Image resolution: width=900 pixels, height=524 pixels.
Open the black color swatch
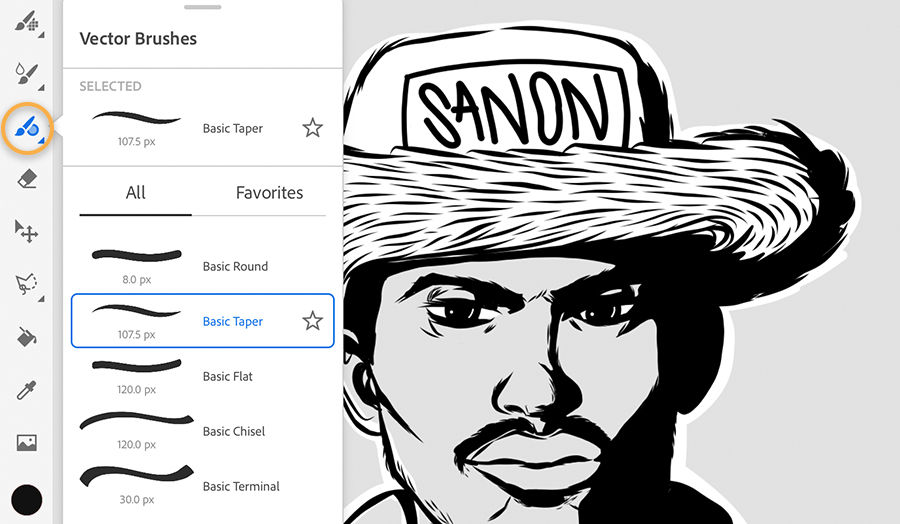pos(27,499)
